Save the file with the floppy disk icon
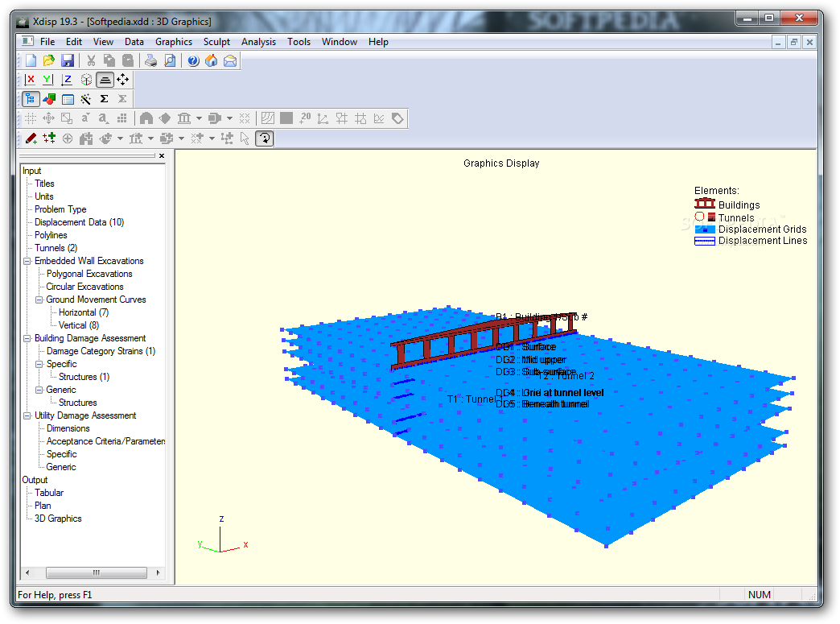 (x=68, y=60)
